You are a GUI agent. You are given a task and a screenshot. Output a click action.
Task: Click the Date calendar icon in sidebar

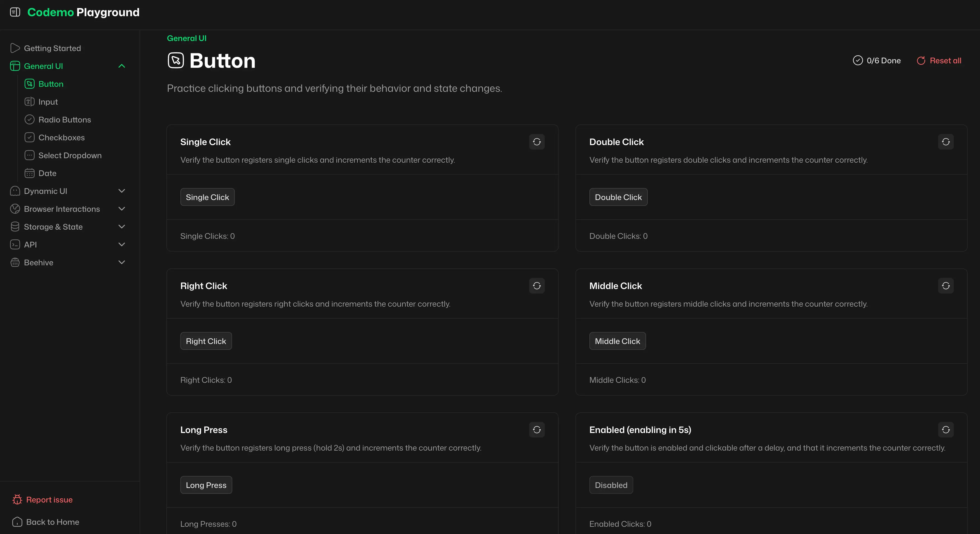[30, 173]
